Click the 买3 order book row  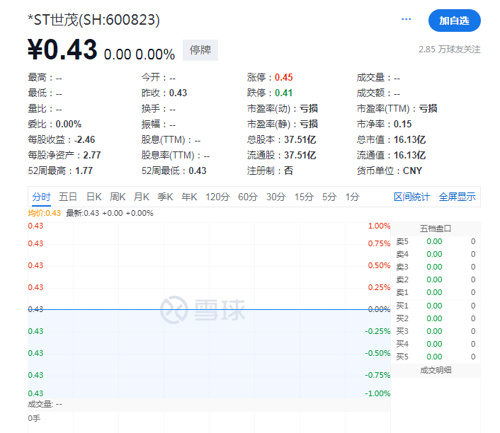pos(436,331)
